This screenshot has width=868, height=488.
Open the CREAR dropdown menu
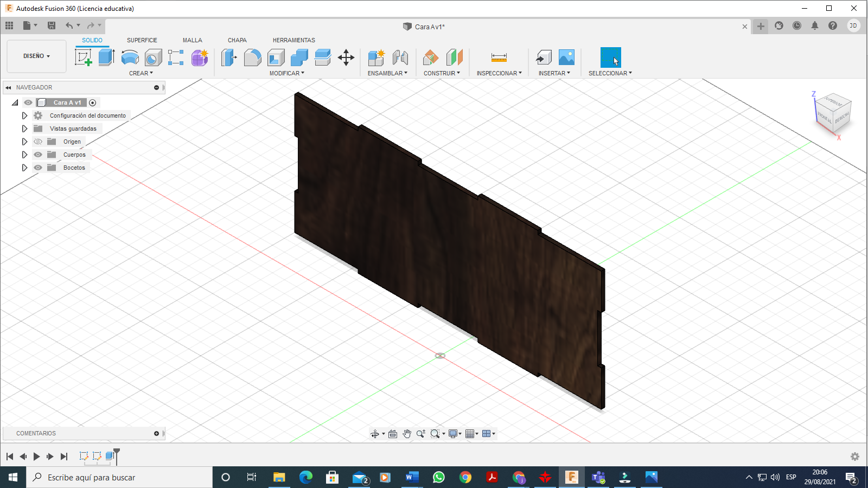tap(141, 73)
